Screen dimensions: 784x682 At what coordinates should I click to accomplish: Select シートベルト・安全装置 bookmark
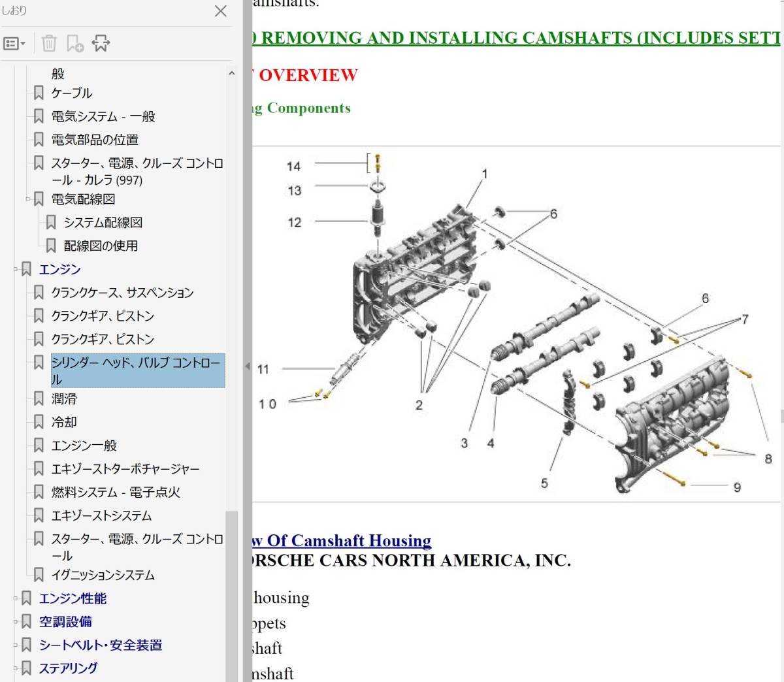point(101,645)
